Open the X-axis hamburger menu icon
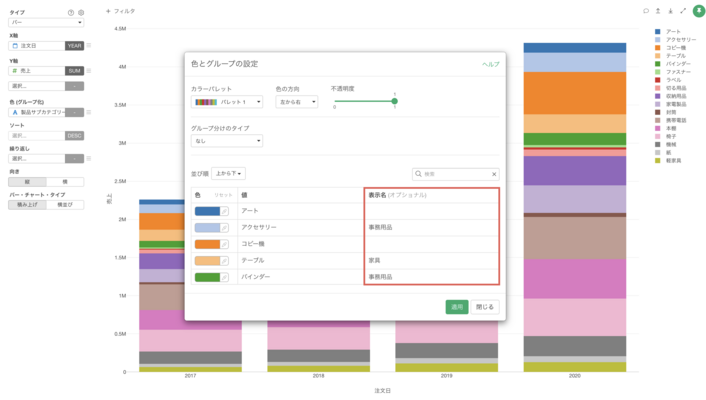Screen dimensions: 706x400 pos(89,45)
